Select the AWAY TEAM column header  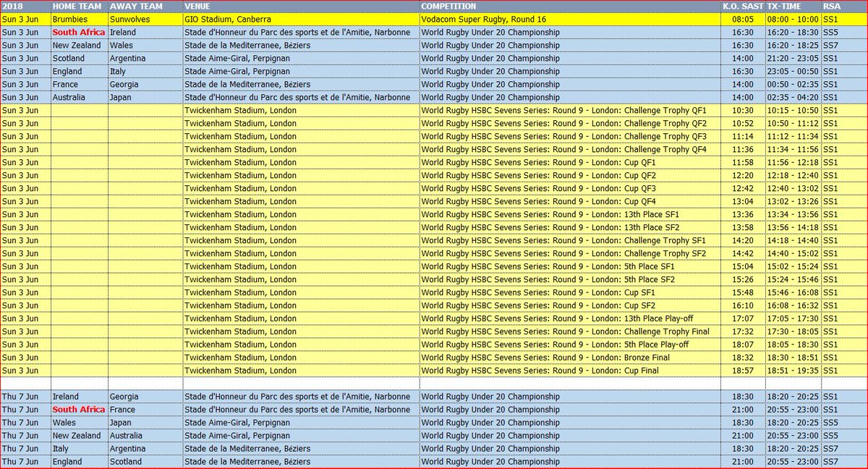coord(145,7)
